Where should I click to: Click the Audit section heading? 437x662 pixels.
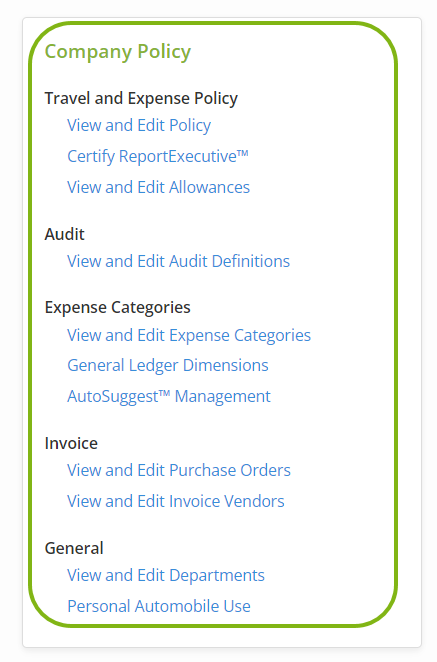pyautogui.click(x=65, y=234)
